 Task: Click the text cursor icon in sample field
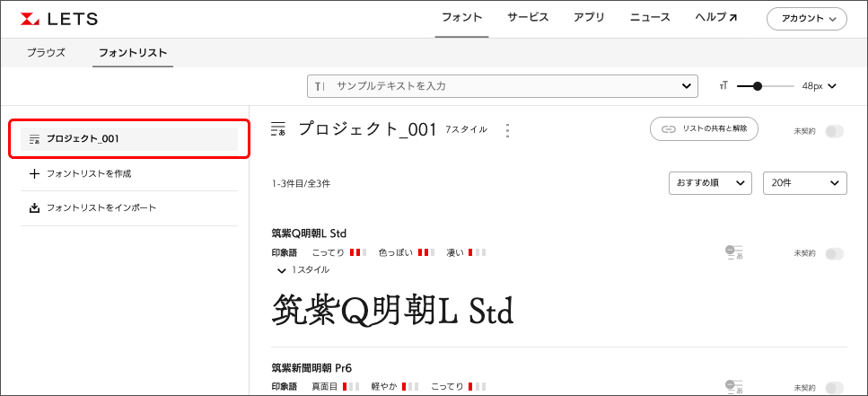pos(320,86)
